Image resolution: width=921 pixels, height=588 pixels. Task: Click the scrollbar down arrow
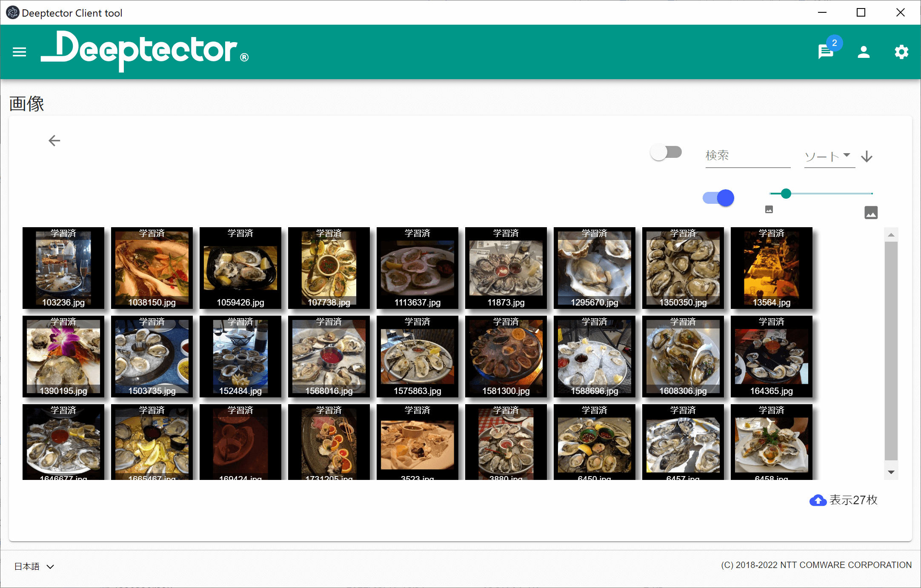pos(891,472)
